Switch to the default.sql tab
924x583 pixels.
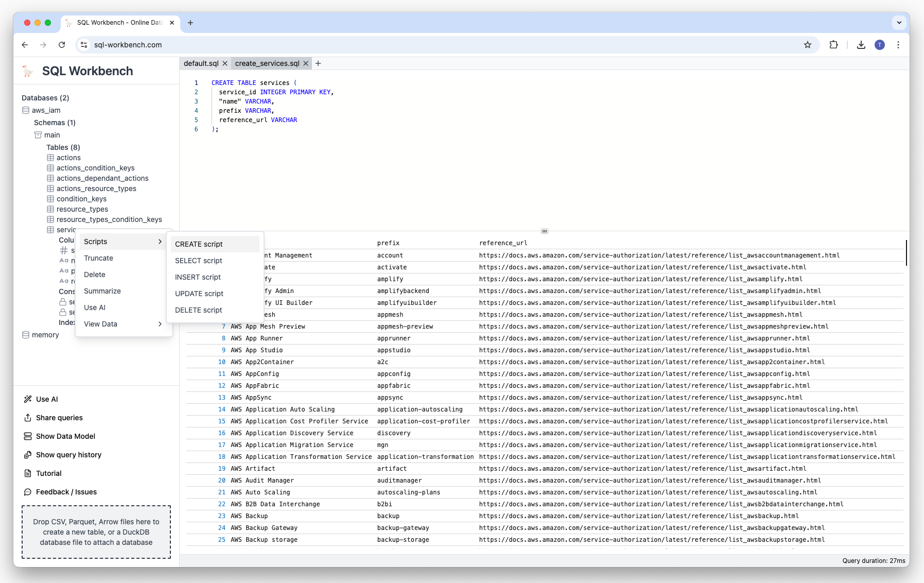[x=201, y=63]
